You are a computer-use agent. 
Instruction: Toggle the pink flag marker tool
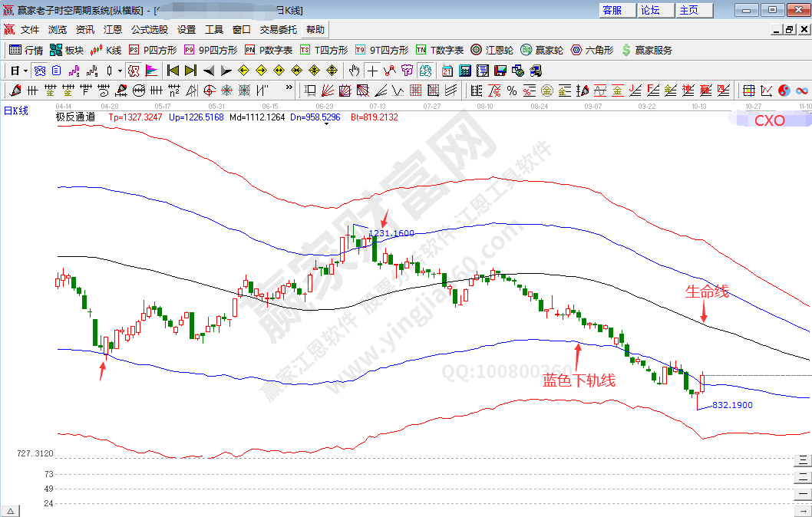click(x=151, y=71)
